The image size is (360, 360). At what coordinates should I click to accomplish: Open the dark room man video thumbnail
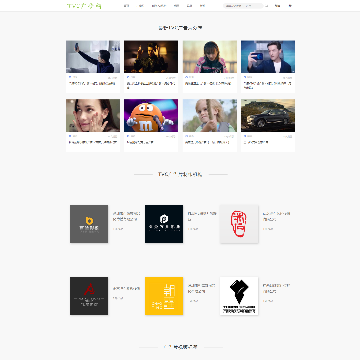pyautogui.click(x=151, y=57)
